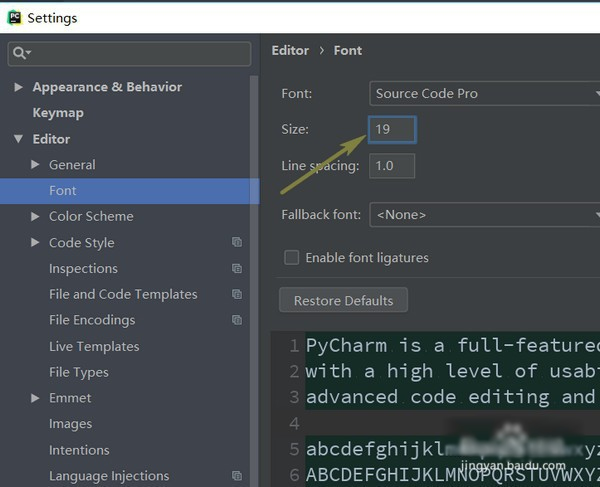600x487 pixels.
Task: Collapse the Editor tree section
Action: [18, 139]
